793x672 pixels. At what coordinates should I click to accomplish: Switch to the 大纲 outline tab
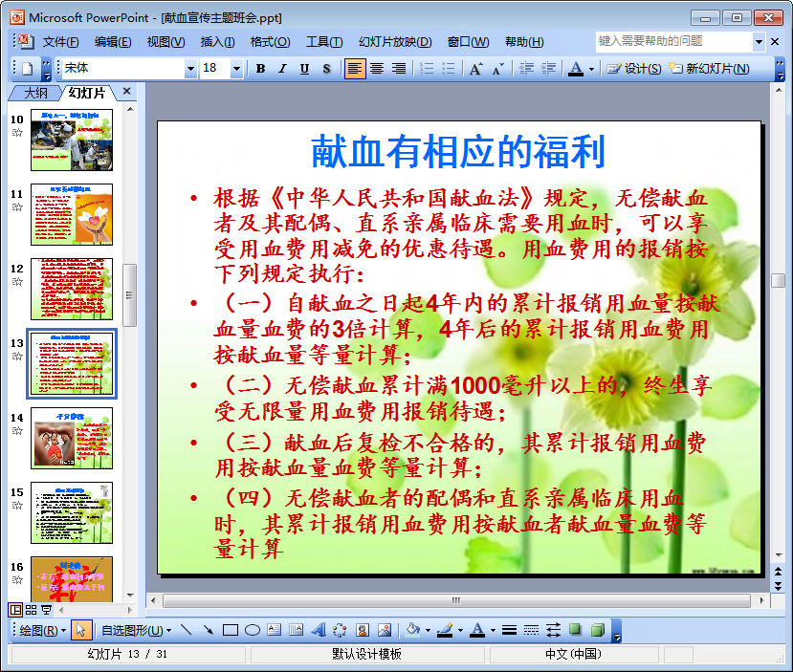point(35,93)
